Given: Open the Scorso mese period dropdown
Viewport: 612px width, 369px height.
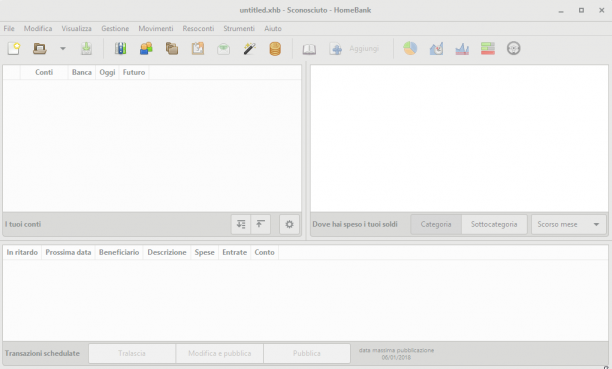Looking at the screenshot, I should click(x=569, y=224).
